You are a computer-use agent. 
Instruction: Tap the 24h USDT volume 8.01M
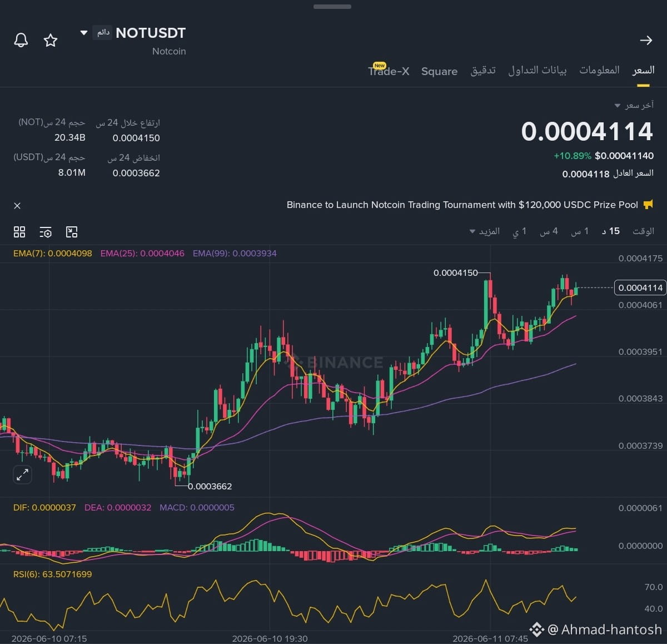(x=72, y=173)
